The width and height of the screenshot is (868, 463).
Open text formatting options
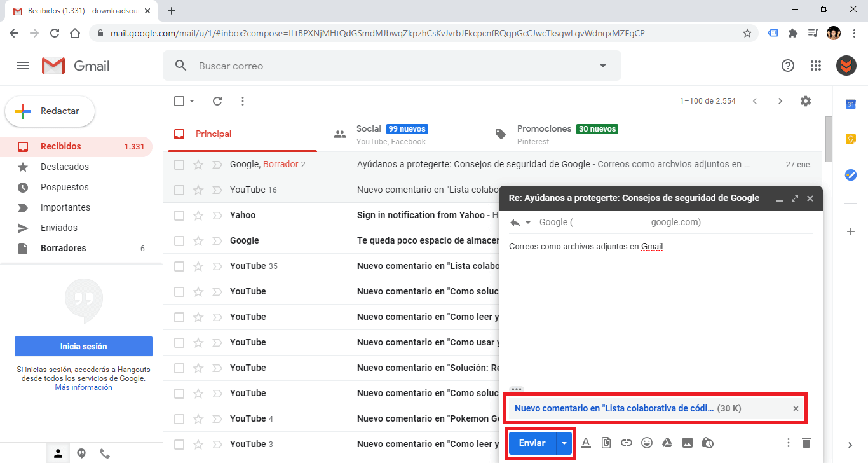pyautogui.click(x=586, y=443)
